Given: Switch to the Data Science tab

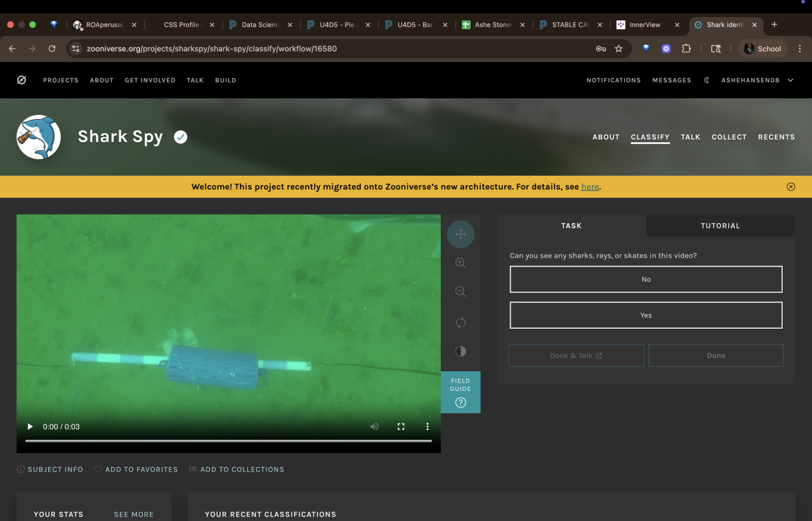Looking at the screenshot, I should tap(261, 25).
